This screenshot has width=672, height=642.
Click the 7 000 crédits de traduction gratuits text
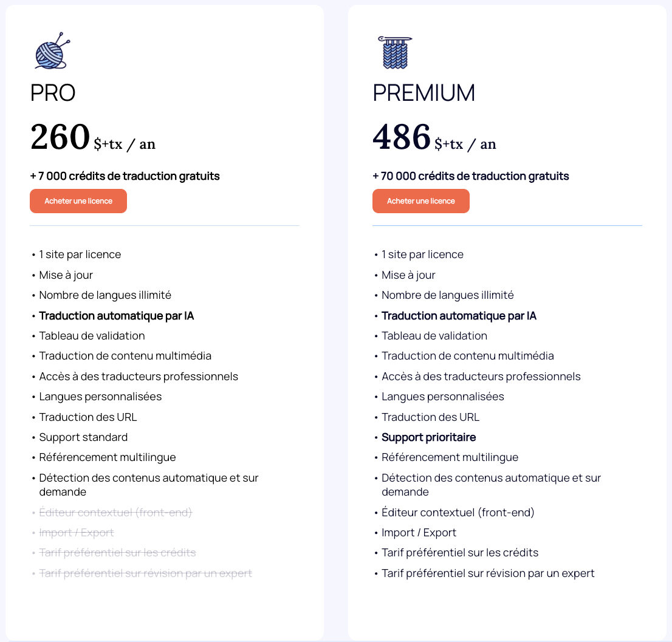[x=125, y=176]
